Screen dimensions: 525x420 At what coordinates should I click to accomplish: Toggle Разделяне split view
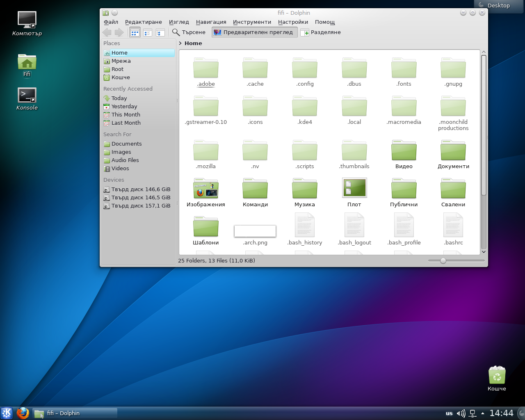click(x=321, y=32)
